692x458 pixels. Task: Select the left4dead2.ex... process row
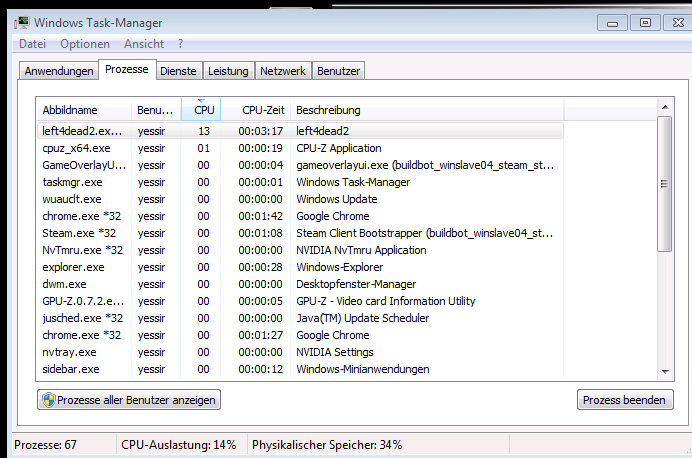click(300, 131)
